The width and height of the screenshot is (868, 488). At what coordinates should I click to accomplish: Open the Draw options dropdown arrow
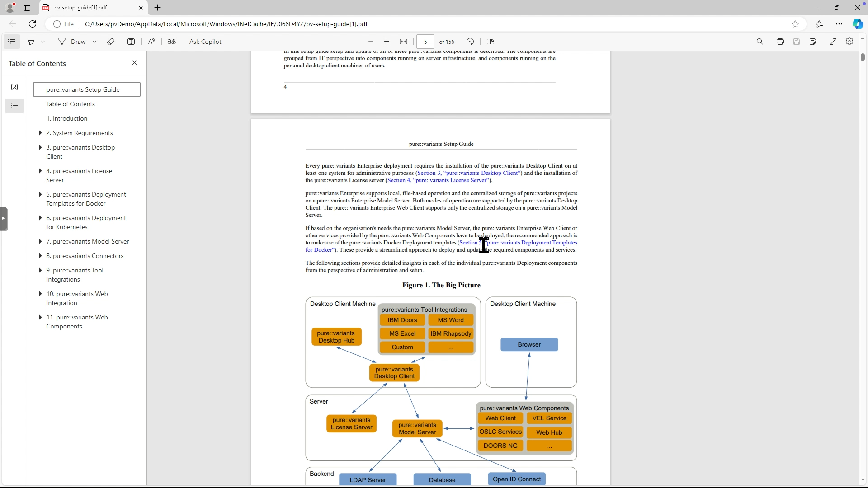pyautogui.click(x=94, y=42)
